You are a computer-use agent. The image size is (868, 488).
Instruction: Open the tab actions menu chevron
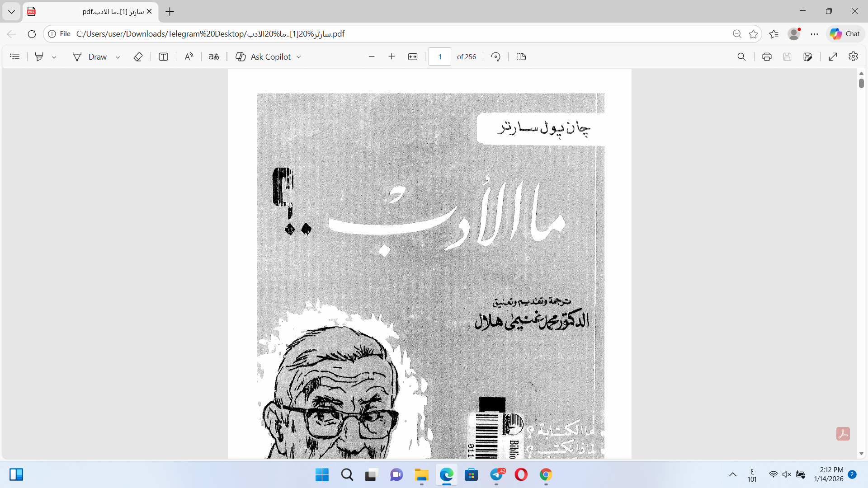tap(11, 12)
